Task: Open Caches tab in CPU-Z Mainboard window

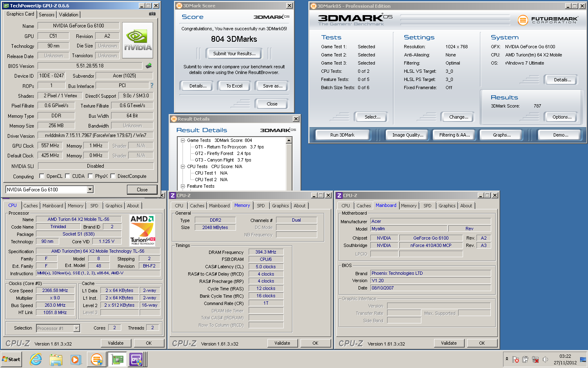Action: click(363, 206)
